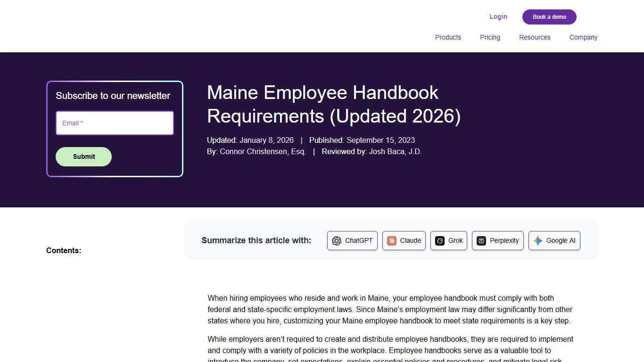Open the Login page

pyautogui.click(x=498, y=16)
